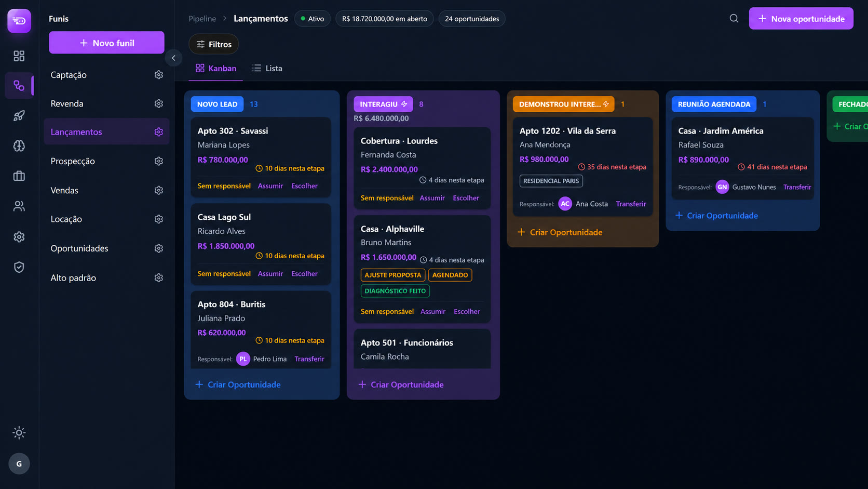The width and height of the screenshot is (868, 489).
Task: Click Transferir for Ana Costa
Action: [631, 204]
